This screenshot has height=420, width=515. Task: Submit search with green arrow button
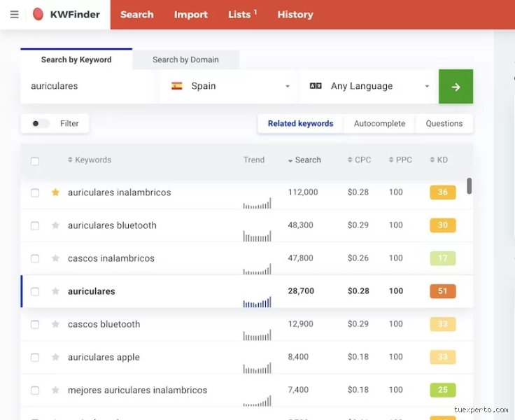coord(456,86)
